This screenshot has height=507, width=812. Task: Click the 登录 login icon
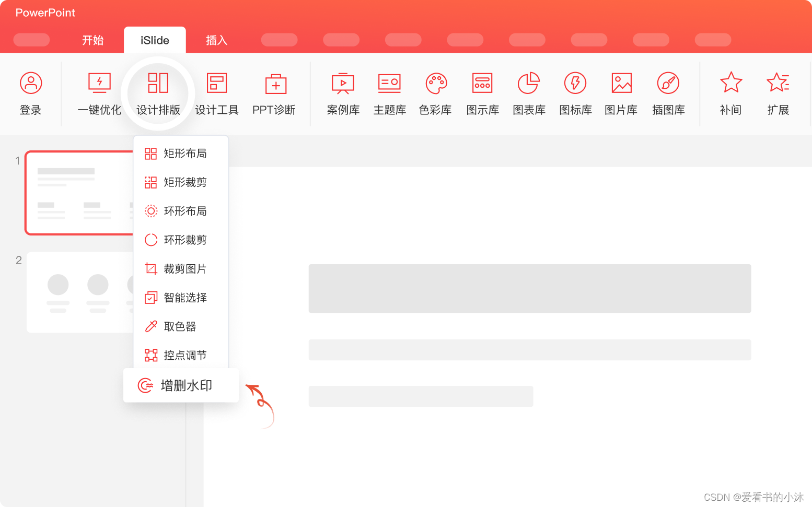pyautogui.click(x=30, y=83)
